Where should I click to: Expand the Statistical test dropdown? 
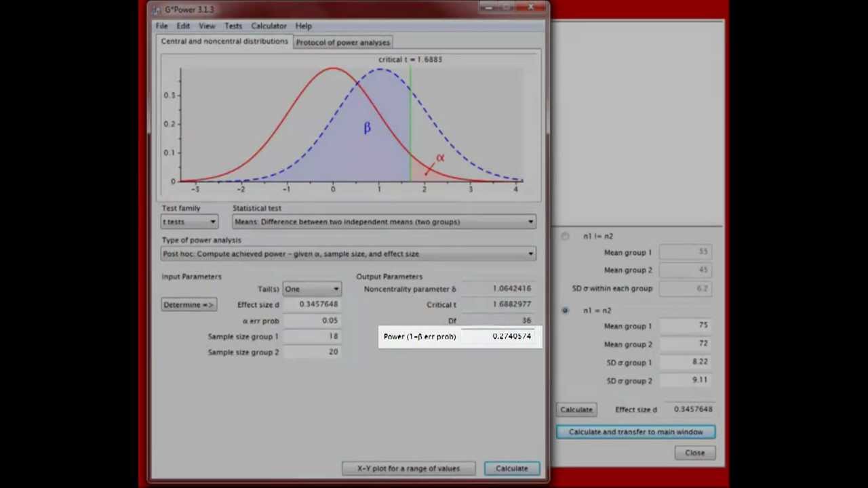coord(384,222)
